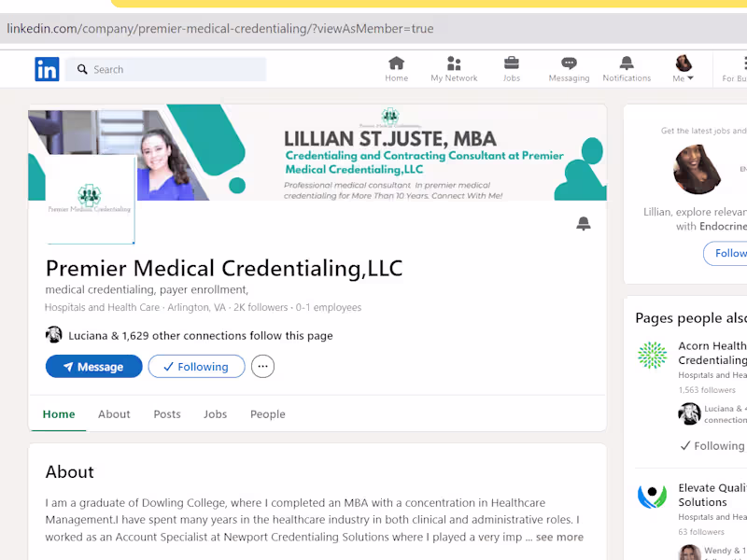Open the People tab
This screenshot has height=560, width=747.
(x=267, y=414)
